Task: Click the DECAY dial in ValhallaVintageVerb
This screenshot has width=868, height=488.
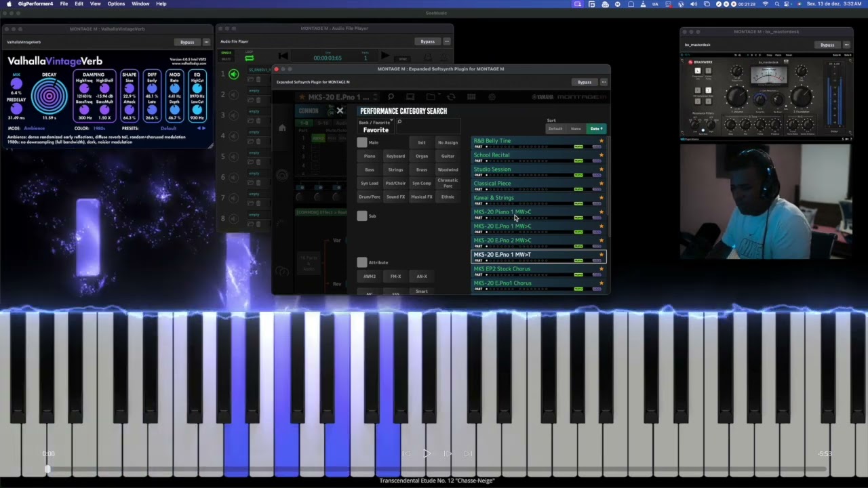Action: click(50, 96)
